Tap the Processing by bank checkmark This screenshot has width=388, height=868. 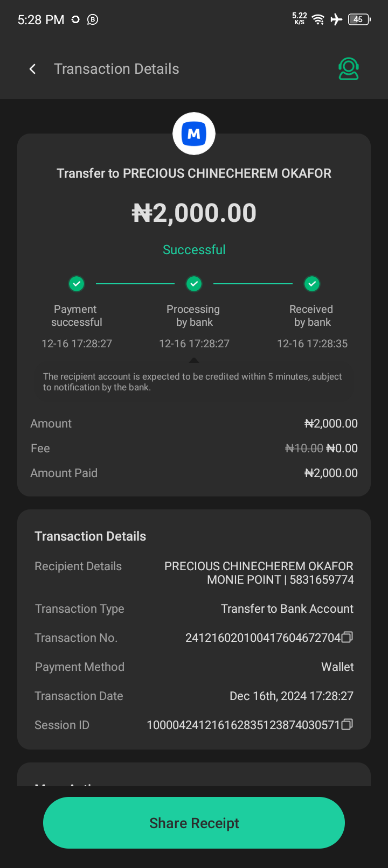pyautogui.click(x=194, y=283)
